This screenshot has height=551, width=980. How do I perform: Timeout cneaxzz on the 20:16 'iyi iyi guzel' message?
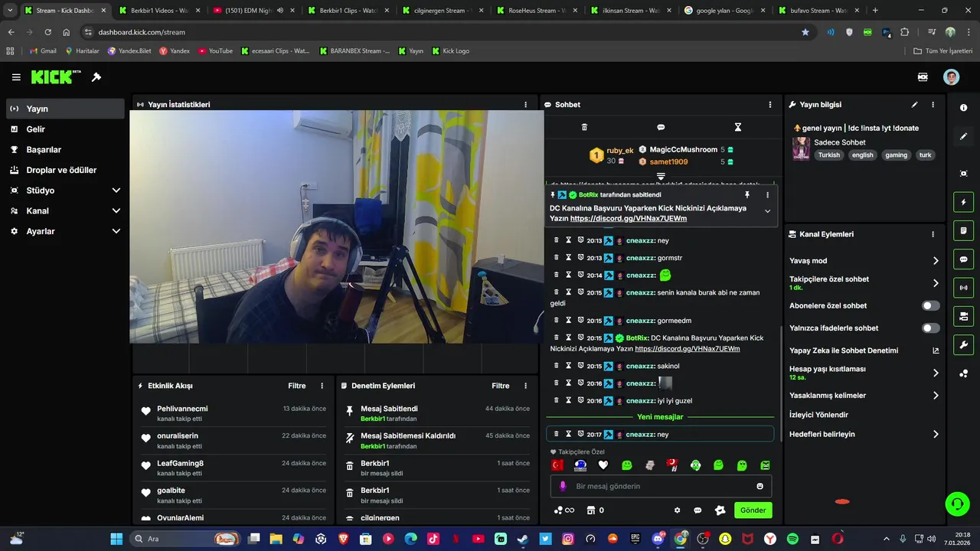pyautogui.click(x=568, y=400)
